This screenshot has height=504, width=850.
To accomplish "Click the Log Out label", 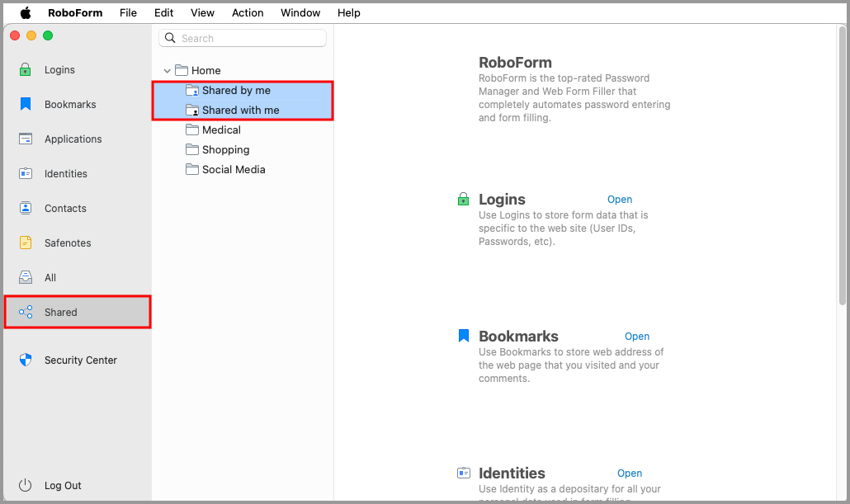I will pos(63,486).
